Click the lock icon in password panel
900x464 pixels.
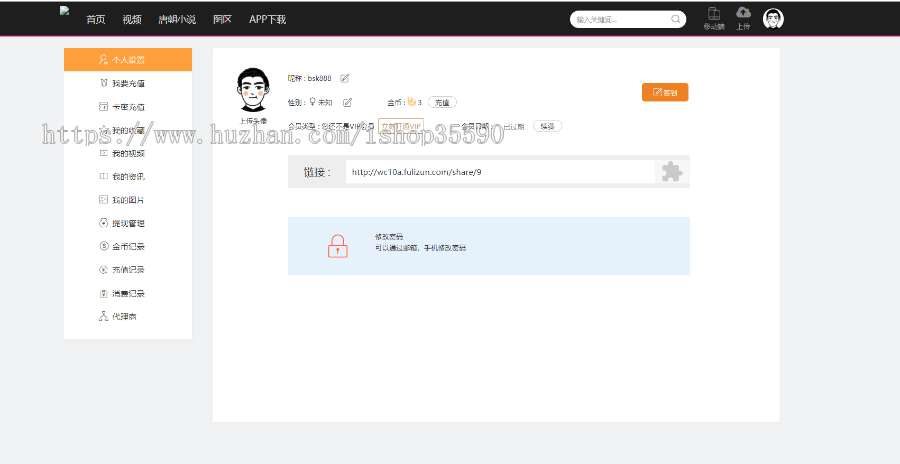pyautogui.click(x=338, y=246)
